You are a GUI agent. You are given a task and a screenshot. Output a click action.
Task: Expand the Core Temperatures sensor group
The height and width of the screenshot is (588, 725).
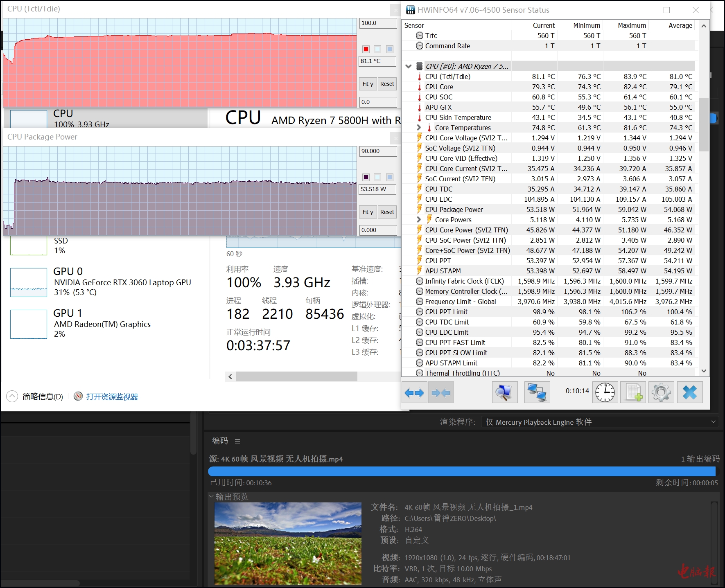pos(419,128)
